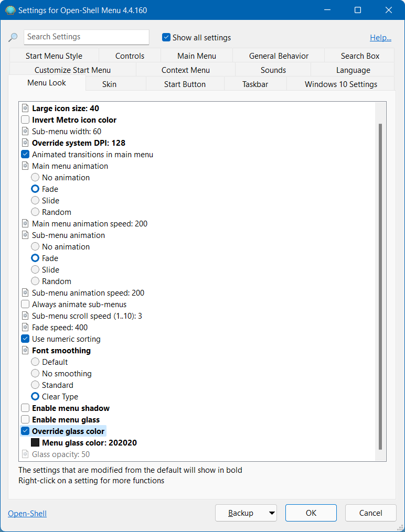
Task: Open the Taskbar tab
Action: (255, 84)
